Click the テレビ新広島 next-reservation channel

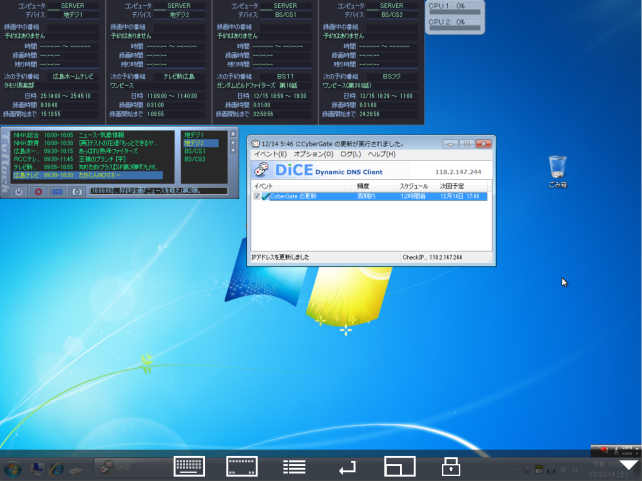179,77
